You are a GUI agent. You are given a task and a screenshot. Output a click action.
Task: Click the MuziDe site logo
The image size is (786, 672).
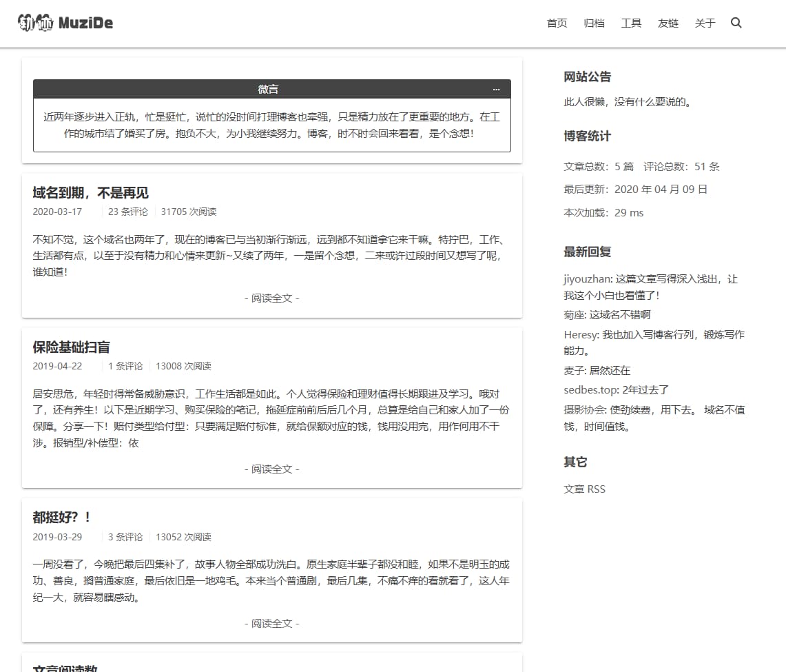coord(64,22)
